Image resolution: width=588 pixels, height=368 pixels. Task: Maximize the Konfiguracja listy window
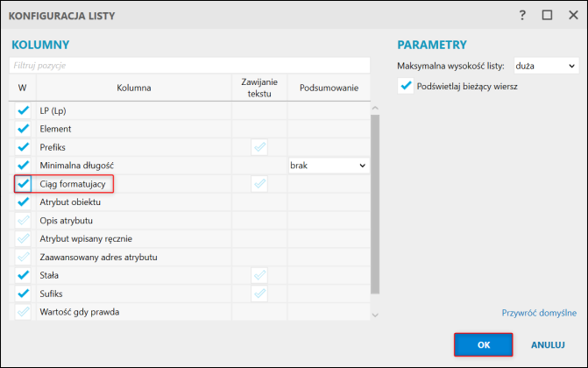pyautogui.click(x=547, y=15)
